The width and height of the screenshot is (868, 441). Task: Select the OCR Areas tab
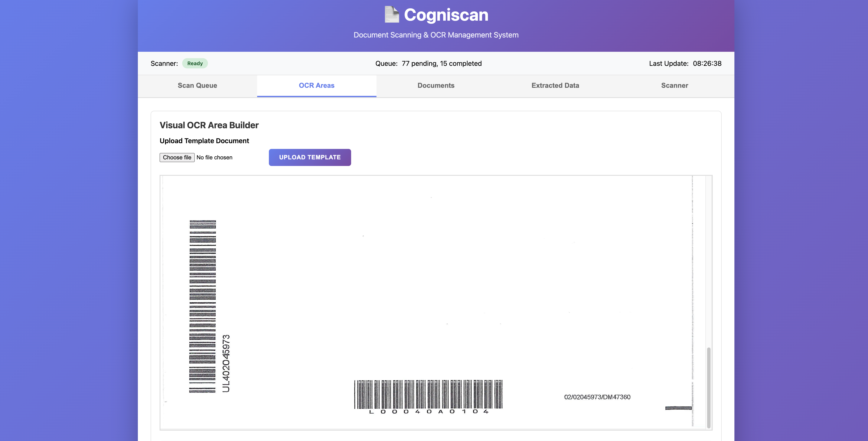316,86
